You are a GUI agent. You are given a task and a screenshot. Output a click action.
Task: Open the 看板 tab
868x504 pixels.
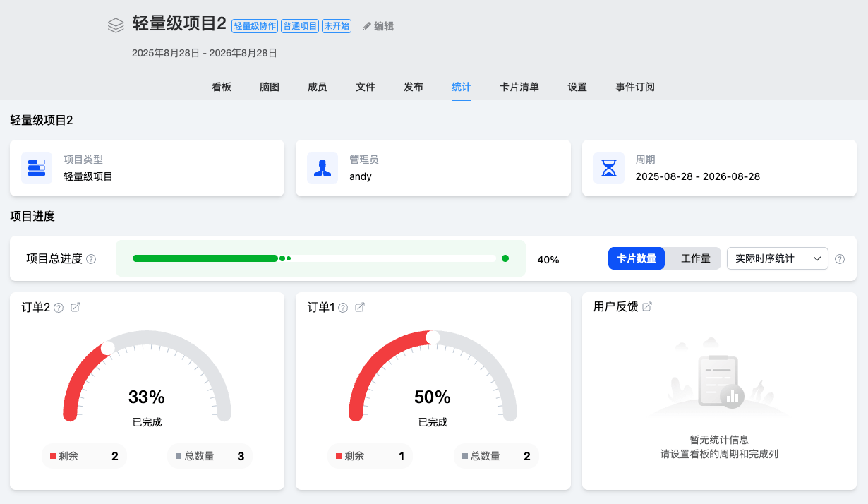coord(222,87)
